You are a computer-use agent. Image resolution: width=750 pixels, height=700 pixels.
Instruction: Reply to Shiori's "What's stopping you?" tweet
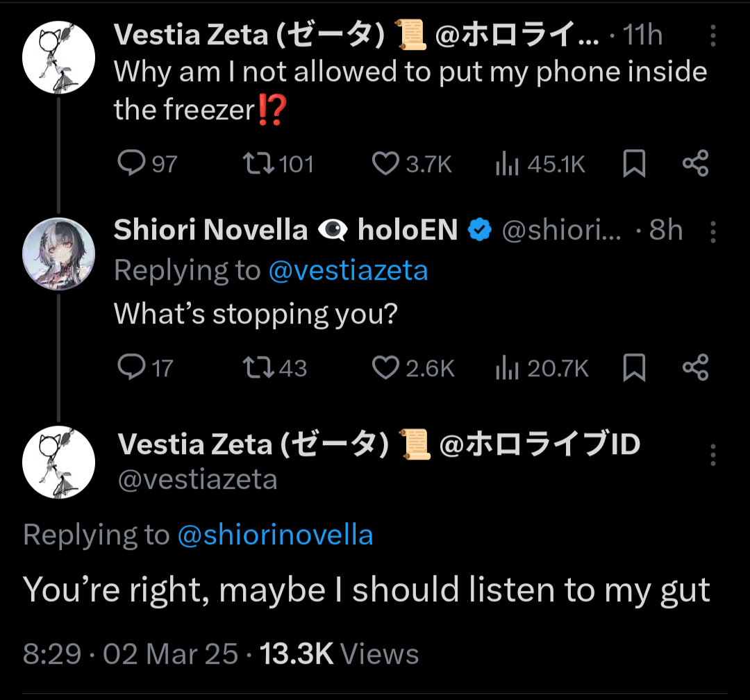pos(130,368)
